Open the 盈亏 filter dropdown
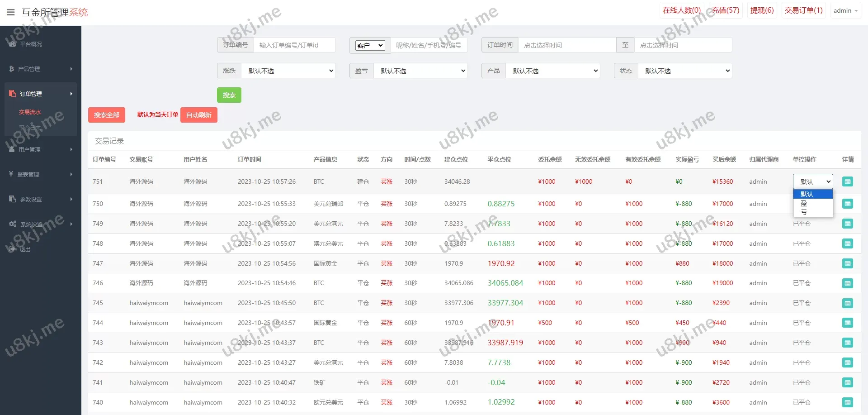 (x=420, y=71)
